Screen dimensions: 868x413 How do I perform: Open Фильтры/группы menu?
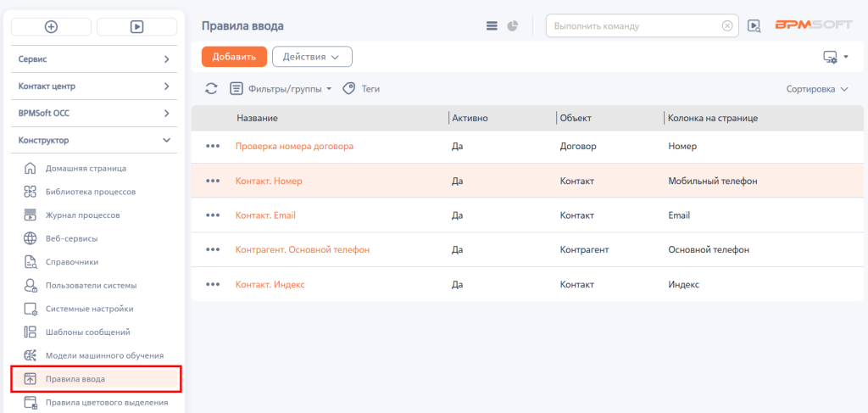pyautogui.click(x=281, y=88)
